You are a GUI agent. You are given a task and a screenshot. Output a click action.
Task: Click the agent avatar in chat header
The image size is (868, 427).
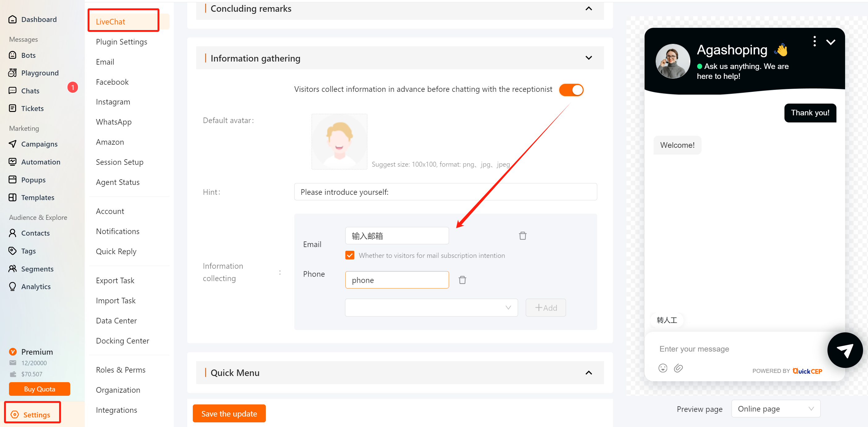tap(672, 61)
